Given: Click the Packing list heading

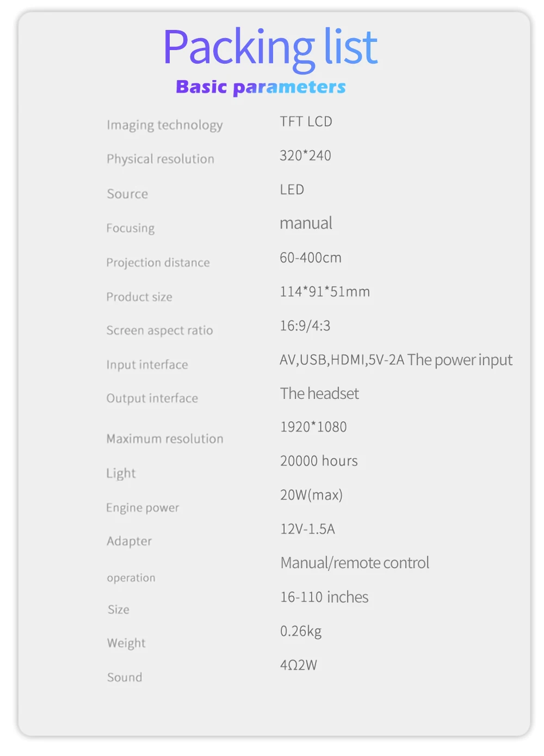Looking at the screenshot, I should tap(270, 48).
